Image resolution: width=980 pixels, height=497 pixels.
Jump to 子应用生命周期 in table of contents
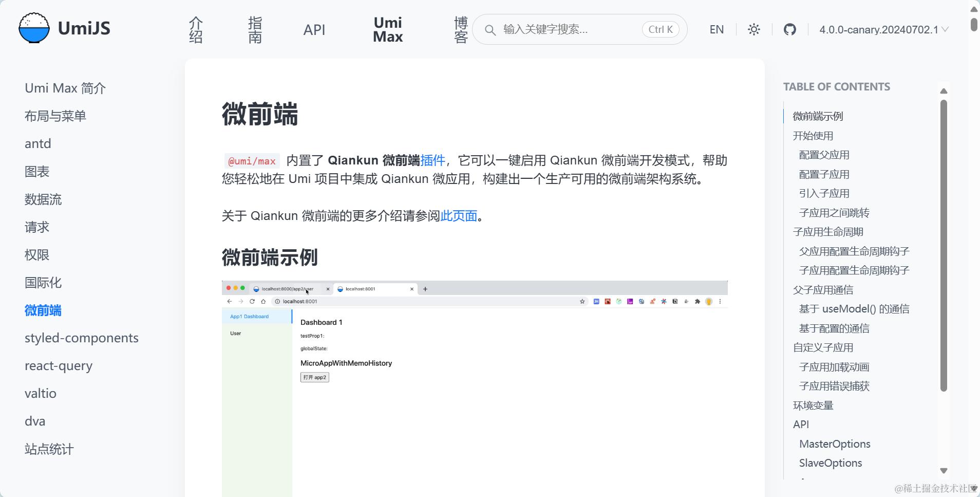point(828,232)
